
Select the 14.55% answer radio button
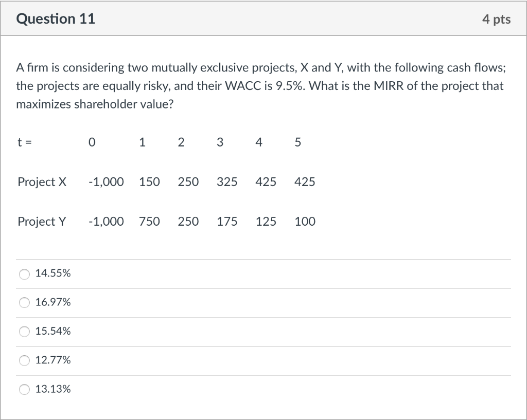[x=24, y=273]
